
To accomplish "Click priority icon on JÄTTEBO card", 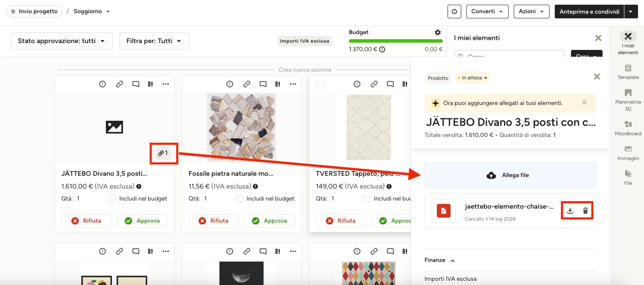I will click(150, 84).
